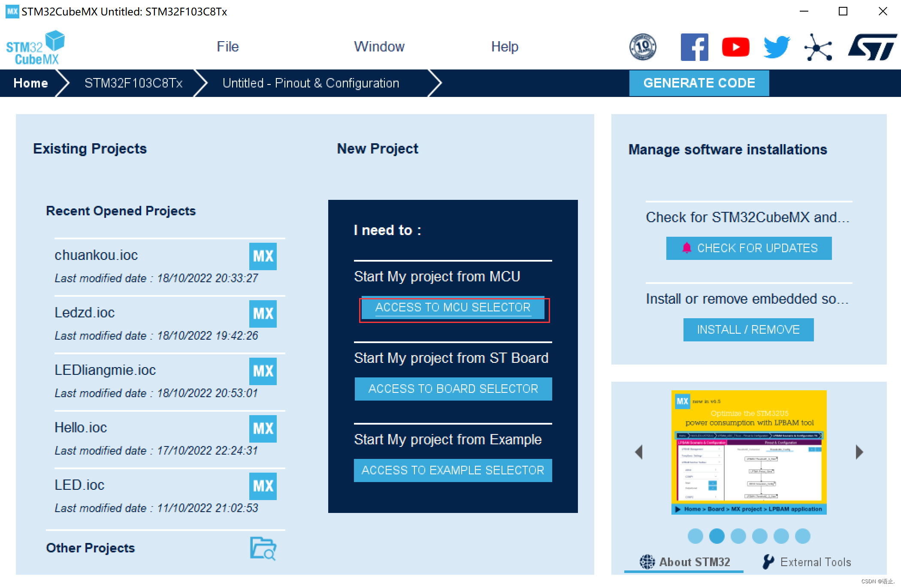Select the second carousel dot indicator
This screenshot has width=901, height=588.
[x=717, y=536]
